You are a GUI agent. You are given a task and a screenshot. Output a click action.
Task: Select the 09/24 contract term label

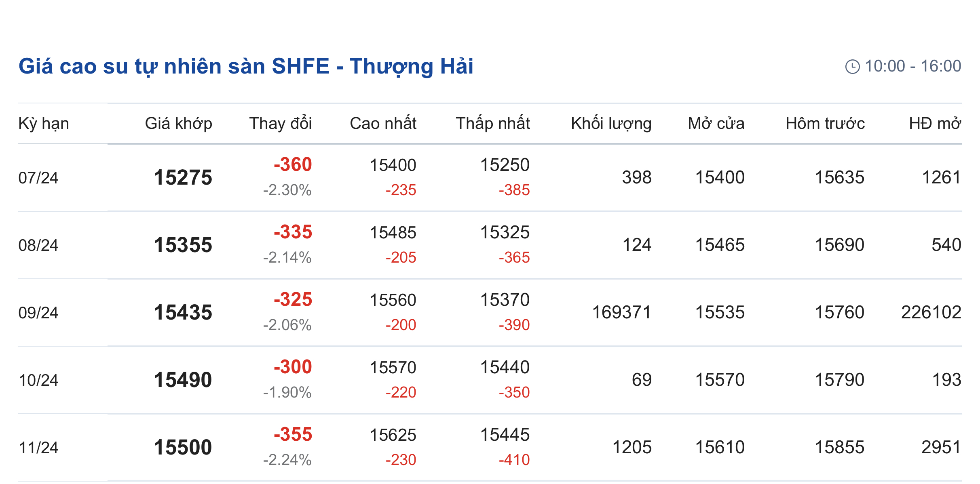pyautogui.click(x=38, y=313)
